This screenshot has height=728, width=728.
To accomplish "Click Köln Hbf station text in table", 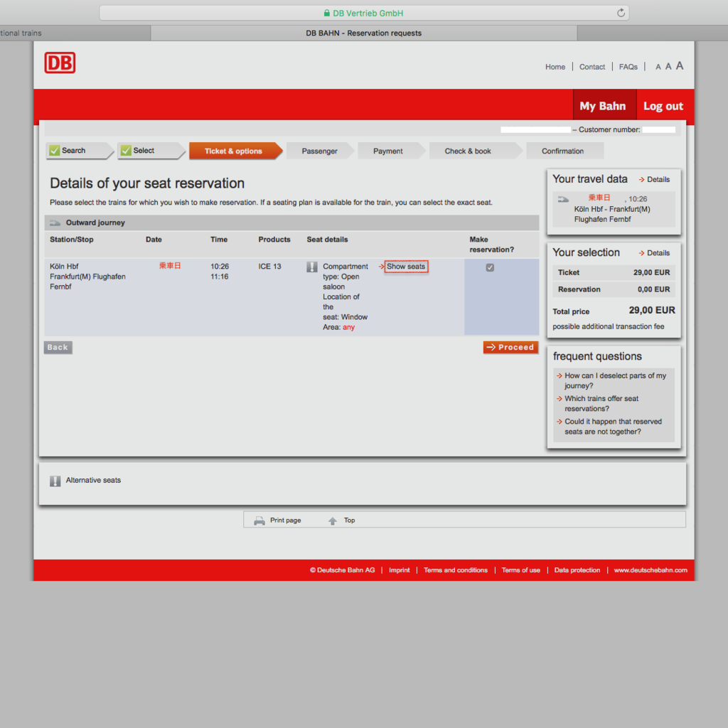I will 64,267.
